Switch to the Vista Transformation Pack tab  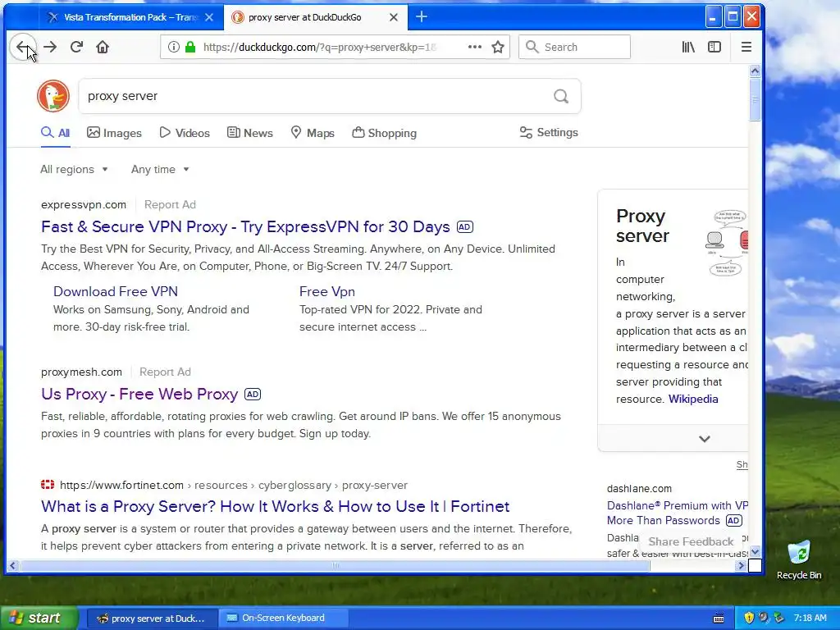(130, 17)
